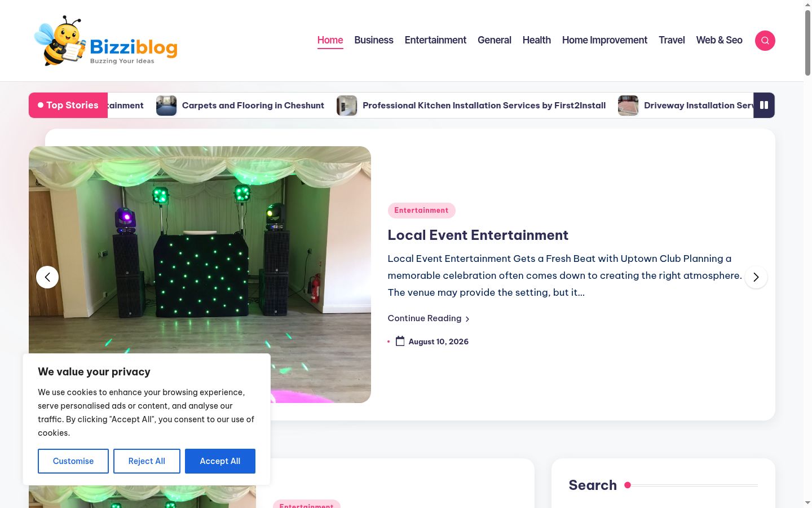Visit the Web & Seo category
The height and width of the screenshot is (508, 812).
(719, 40)
